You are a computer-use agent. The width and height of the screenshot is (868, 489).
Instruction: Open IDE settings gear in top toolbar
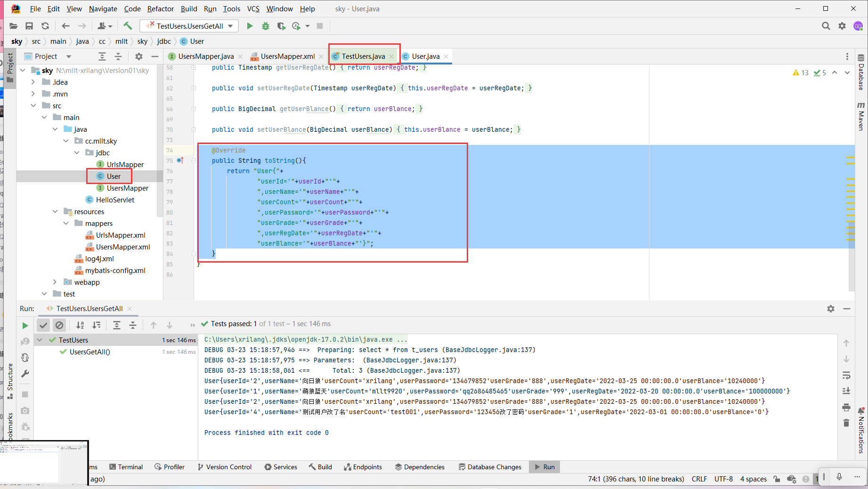[842, 26]
